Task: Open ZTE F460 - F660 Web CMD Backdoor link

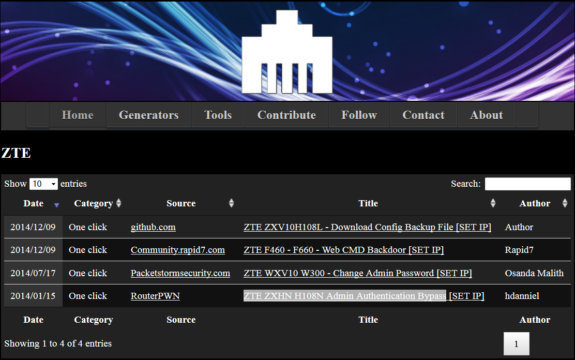Action: [x=344, y=250]
